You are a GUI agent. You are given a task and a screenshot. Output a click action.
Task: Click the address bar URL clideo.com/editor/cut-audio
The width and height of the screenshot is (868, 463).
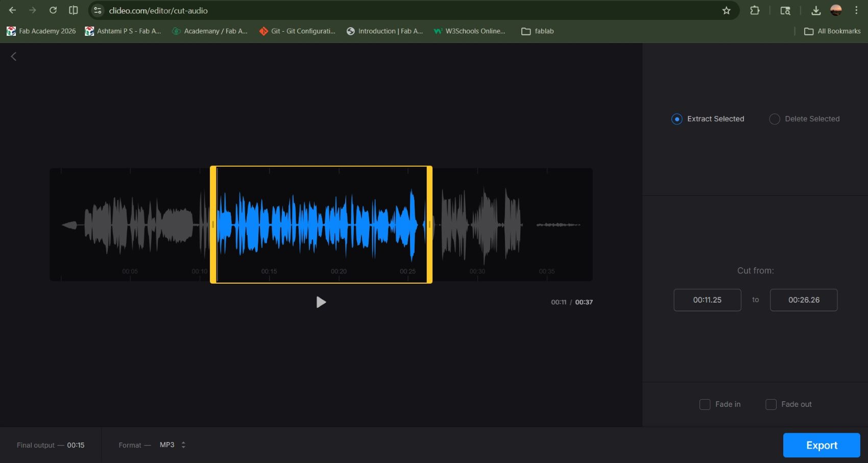pos(158,10)
